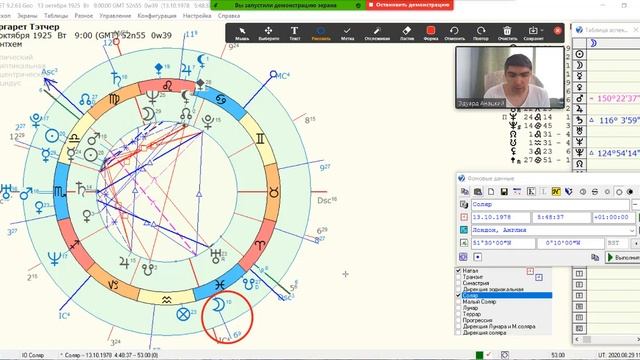640x360 pixels.
Task: Toggle the Террар checkbox
Action: tap(458, 314)
